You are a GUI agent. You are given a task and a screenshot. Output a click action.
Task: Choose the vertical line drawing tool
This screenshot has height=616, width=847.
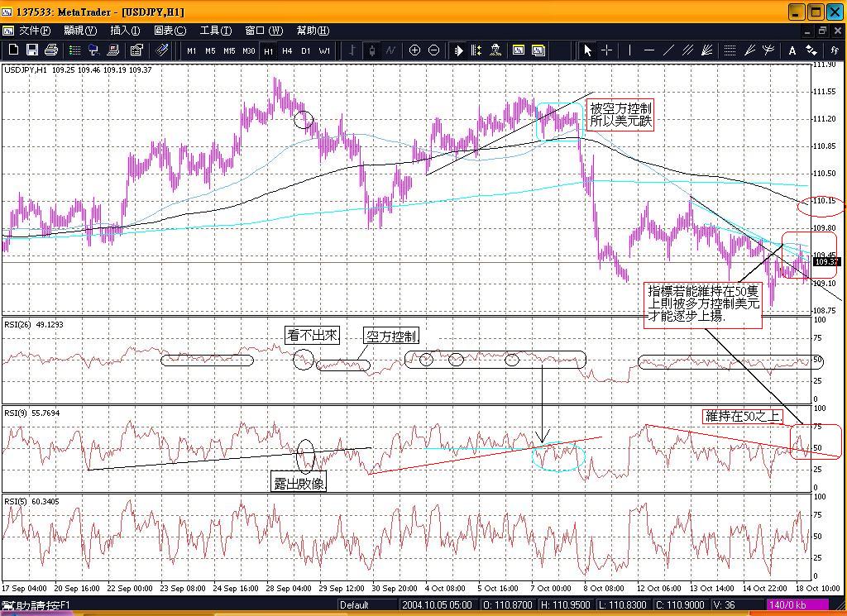(630, 50)
